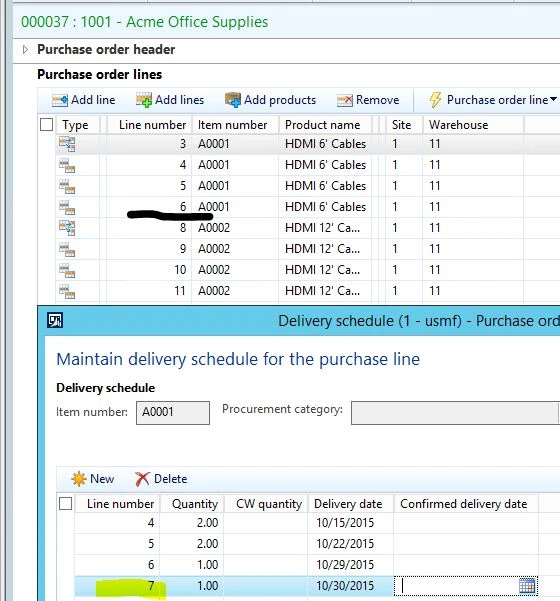Viewport: 560px width, 601px height.
Task: Click the Confirmed delivery date column header
Action: 466,504
